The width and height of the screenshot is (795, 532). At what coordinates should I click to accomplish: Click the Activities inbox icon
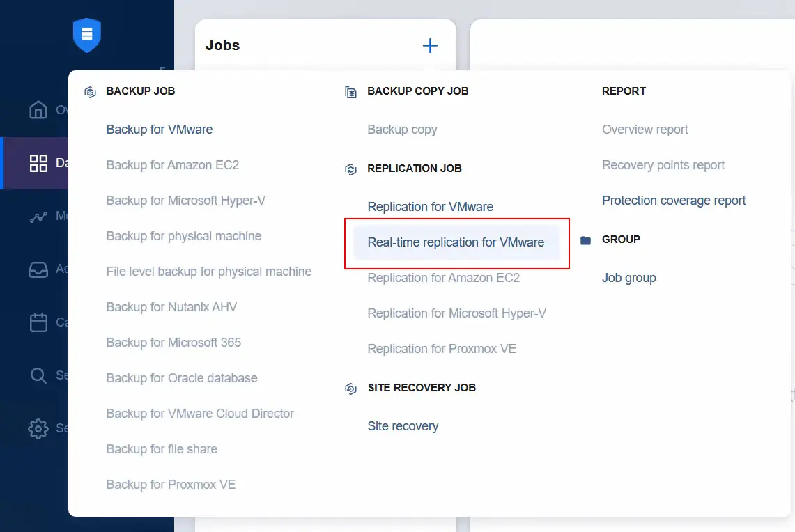point(38,269)
